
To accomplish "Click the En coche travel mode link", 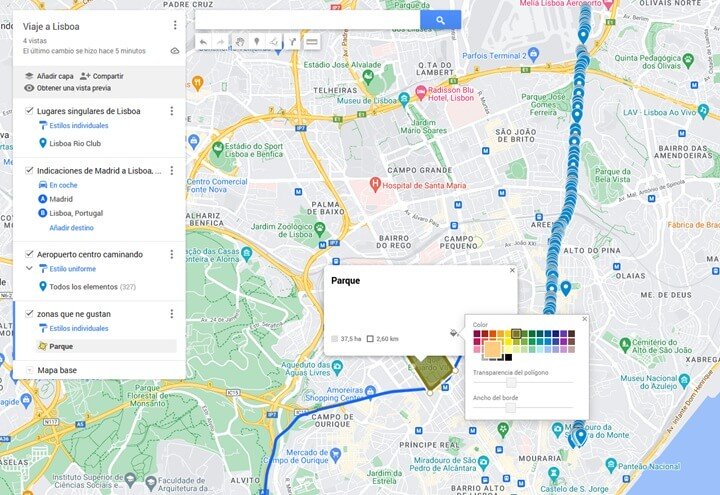I will point(63,185).
